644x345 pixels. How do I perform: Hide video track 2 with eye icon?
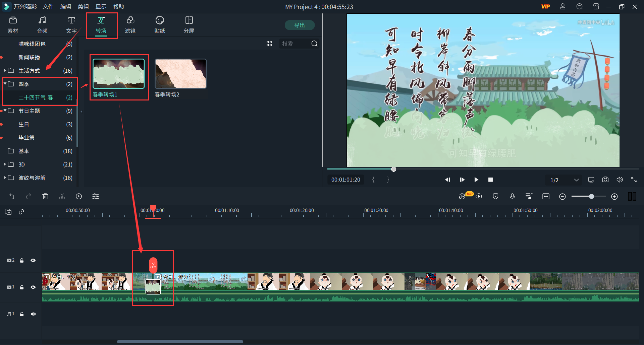33,260
